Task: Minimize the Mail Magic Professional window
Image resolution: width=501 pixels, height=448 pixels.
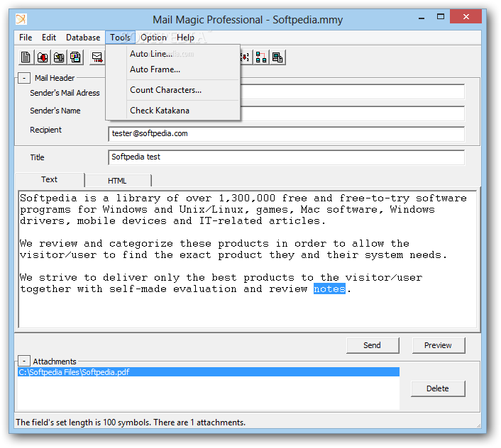Action: coord(422,18)
